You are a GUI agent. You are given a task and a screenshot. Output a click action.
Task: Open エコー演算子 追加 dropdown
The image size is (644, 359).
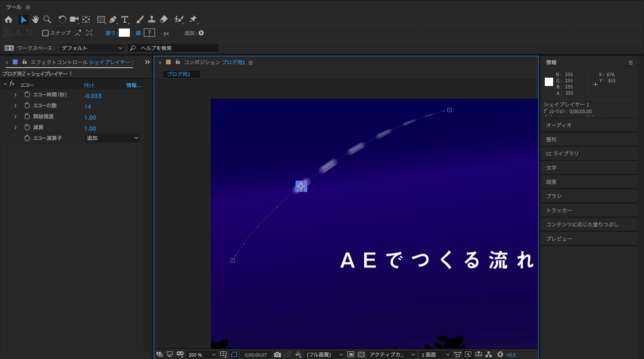tap(112, 138)
